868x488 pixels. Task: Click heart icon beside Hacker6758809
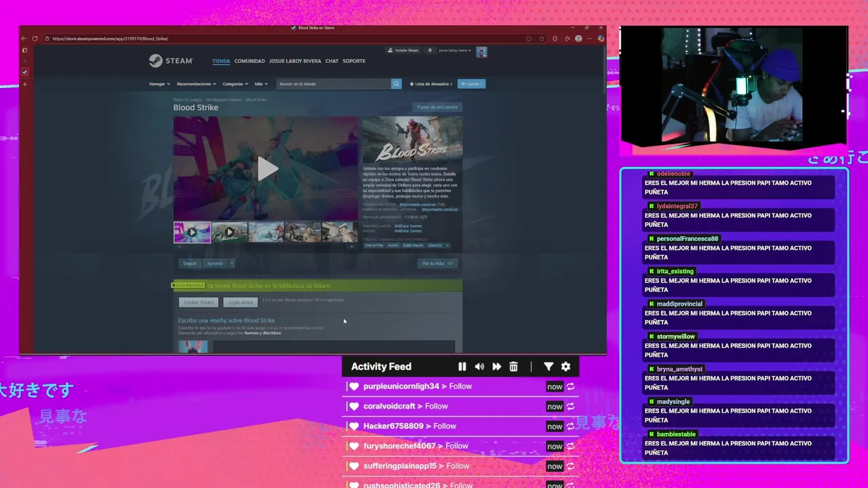354,426
